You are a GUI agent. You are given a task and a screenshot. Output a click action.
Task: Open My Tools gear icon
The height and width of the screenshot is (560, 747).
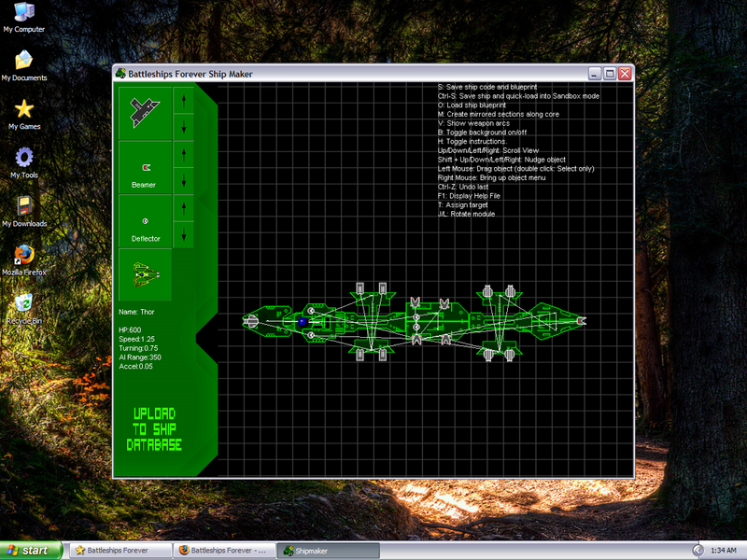pos(24,163)
